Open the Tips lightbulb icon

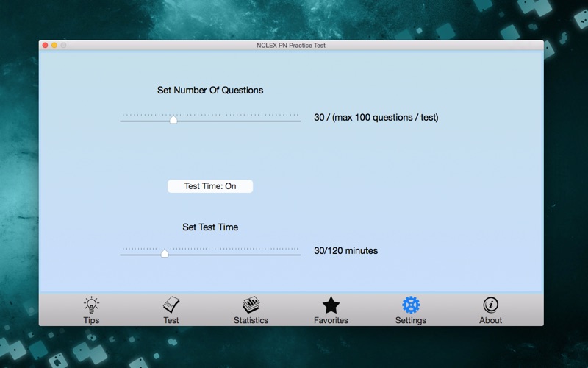91,305
